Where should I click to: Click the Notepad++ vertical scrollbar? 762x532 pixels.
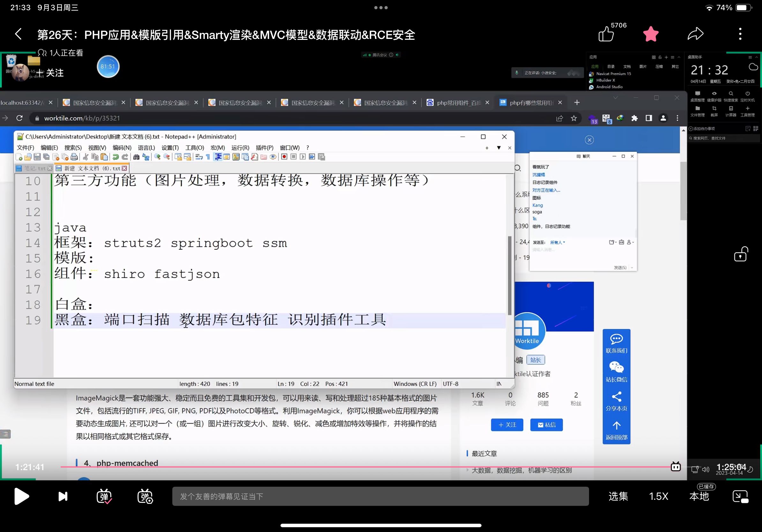click(510, 275)
